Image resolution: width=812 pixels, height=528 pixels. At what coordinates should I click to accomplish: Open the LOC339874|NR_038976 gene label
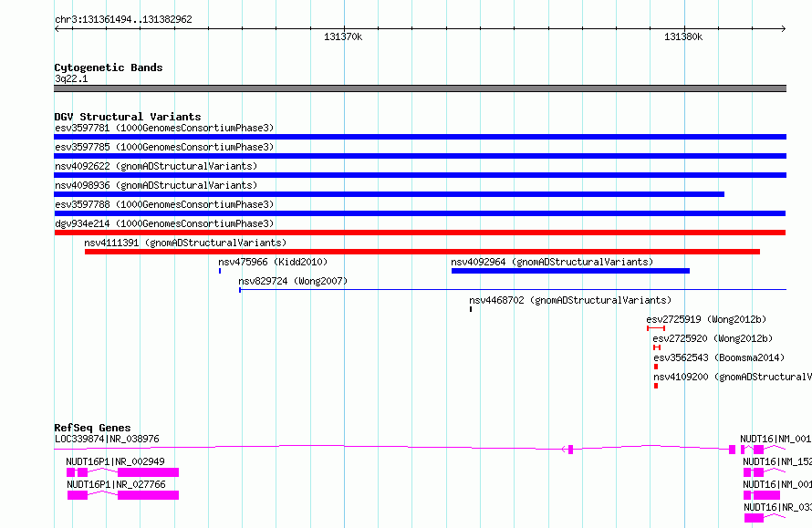click(107, 439)
